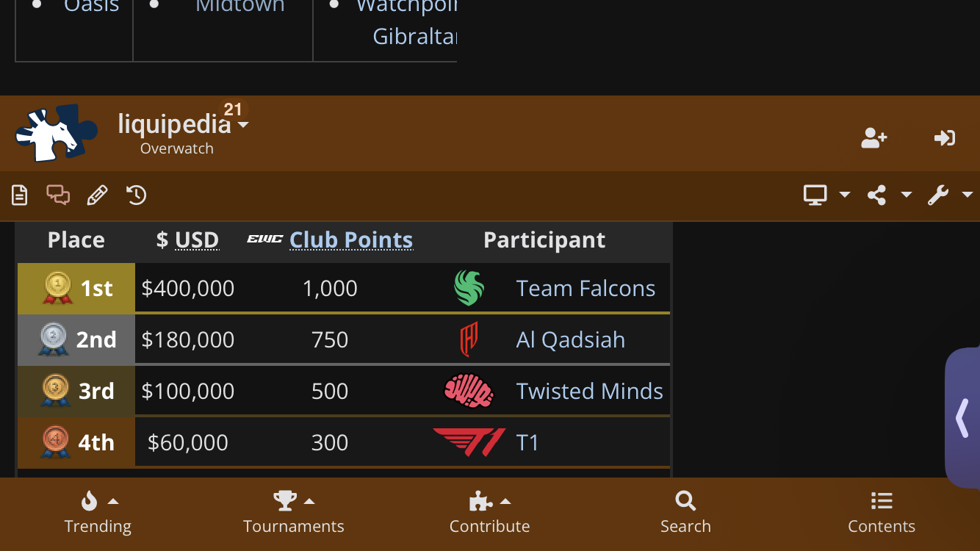Open the page view icon
Image resolution: width=980 pixels, height=551 pixels.
[20, 195]
